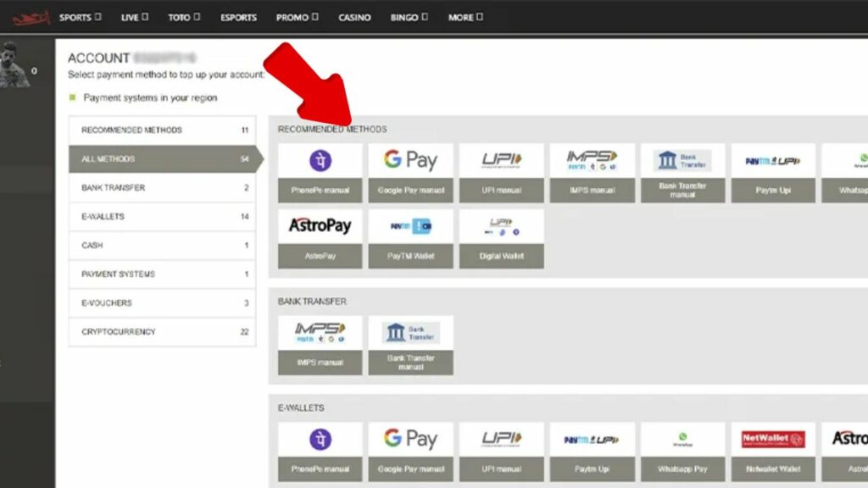Open the Bingo dropdown menu
This screenshot has height=488, width=868.
click(409, 17)
